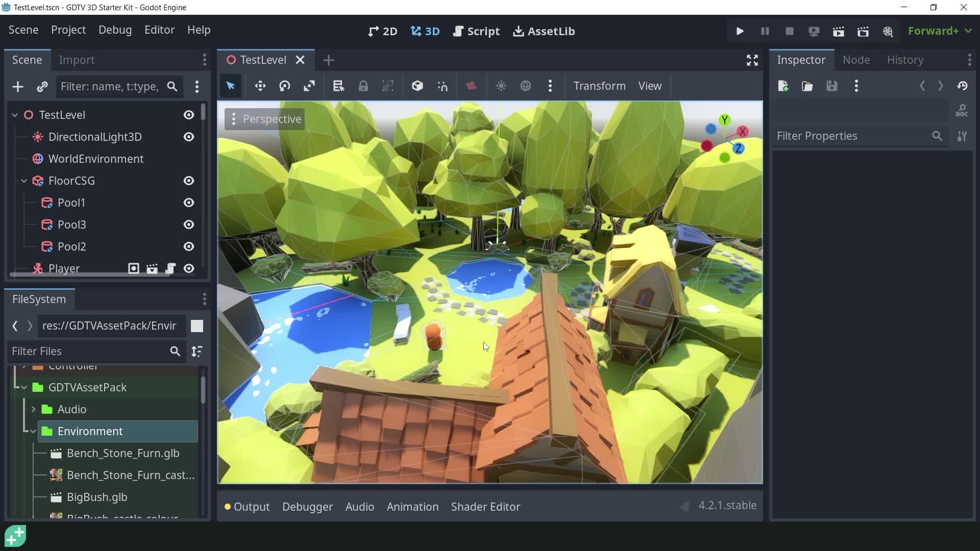Hide the Pool3 node

coord(189,224)
